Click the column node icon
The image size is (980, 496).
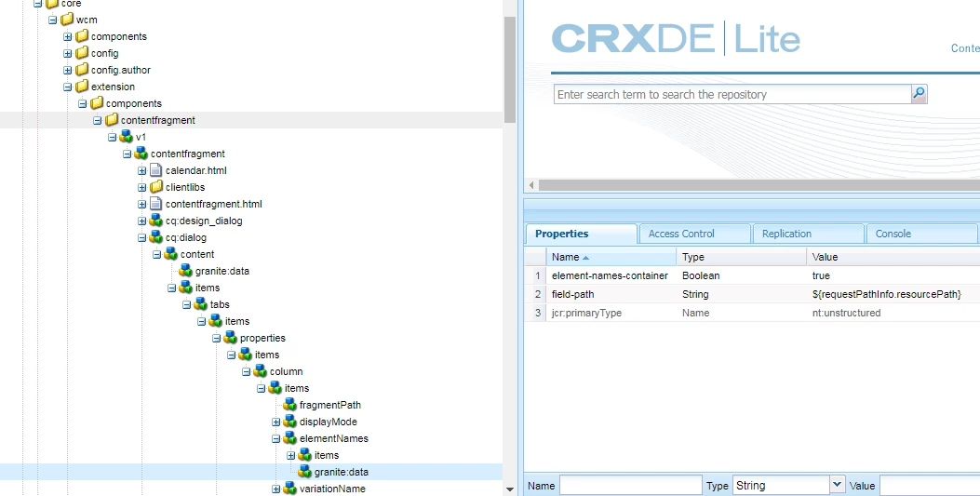click(261, 371)
